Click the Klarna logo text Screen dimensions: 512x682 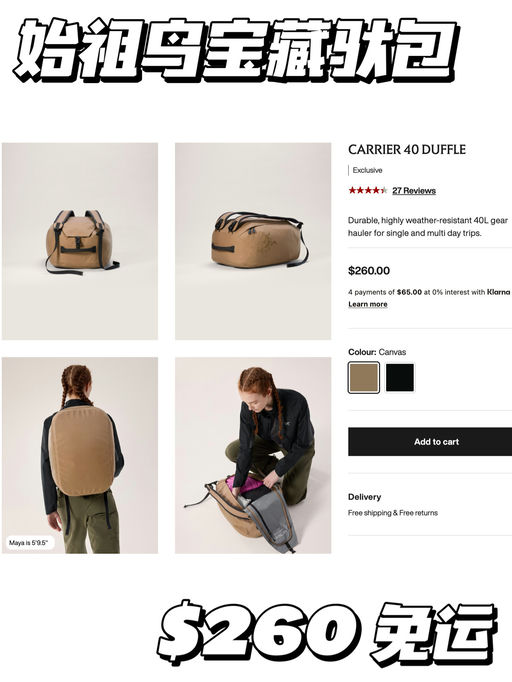click(499, 292)
